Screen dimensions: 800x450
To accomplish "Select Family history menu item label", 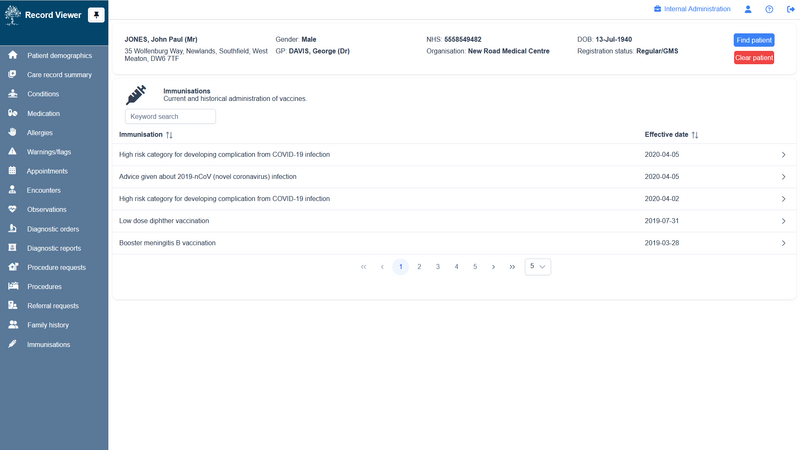I will click(48, 325).
